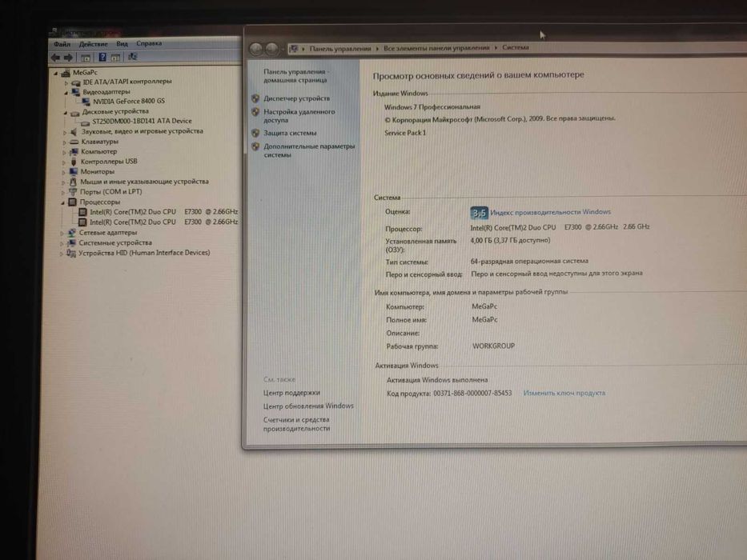Image resolution: width=747 pixels, height=560 pixels.
Task: Click the shield icon beside Защита системы
Action: [x=255, y=133]
